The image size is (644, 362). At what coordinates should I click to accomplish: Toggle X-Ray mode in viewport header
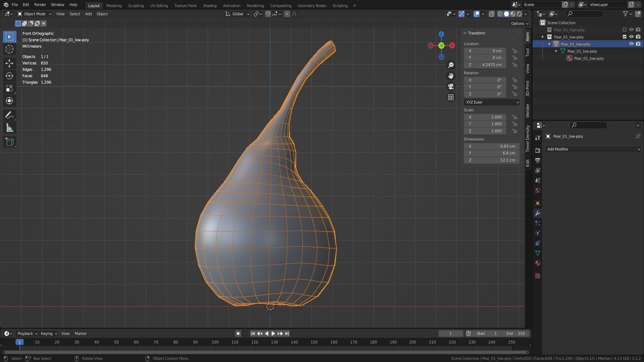pyautogui.click(x=492, y=14)
